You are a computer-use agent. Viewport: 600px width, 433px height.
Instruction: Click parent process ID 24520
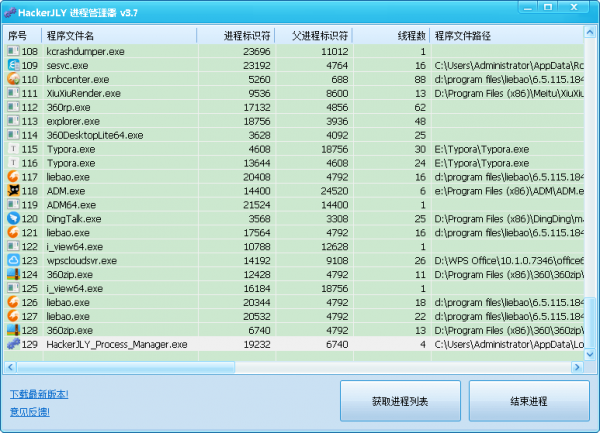(x=335, y=191)
